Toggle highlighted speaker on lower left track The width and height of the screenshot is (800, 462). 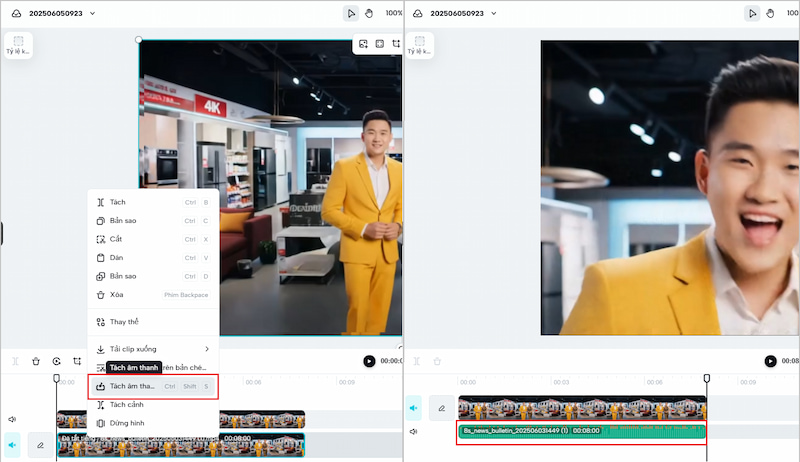[12, 445]
